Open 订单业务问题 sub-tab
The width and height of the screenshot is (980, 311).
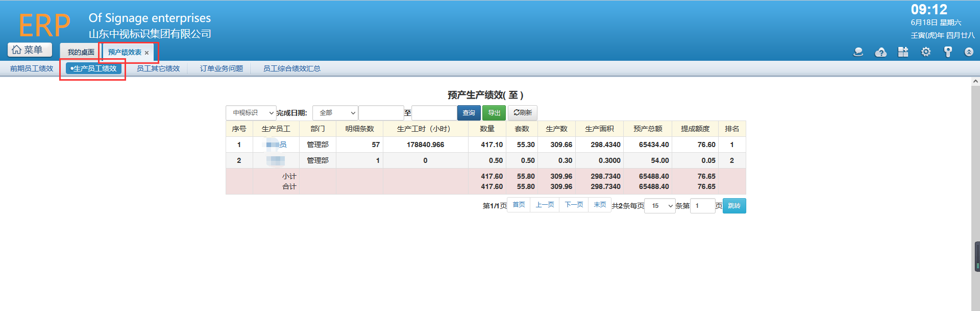222,68
